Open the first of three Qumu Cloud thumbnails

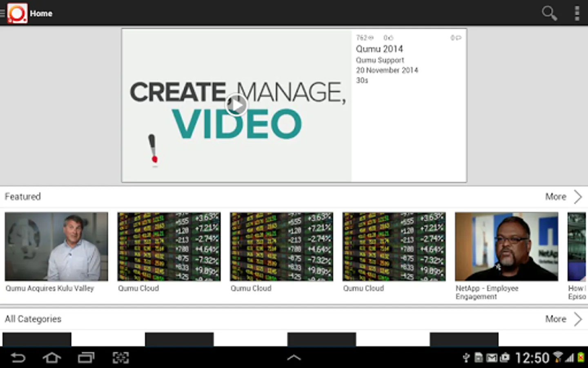[169, 246]
